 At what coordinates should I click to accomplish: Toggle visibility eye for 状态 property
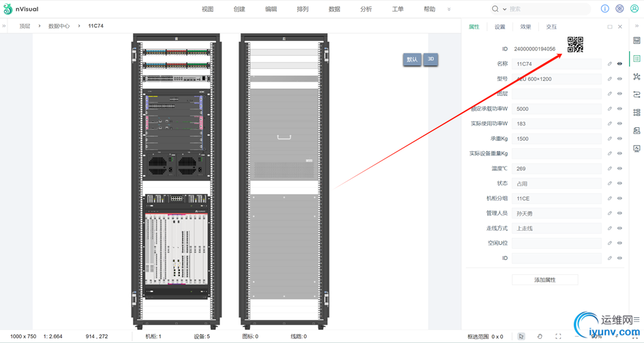[619, 183]
